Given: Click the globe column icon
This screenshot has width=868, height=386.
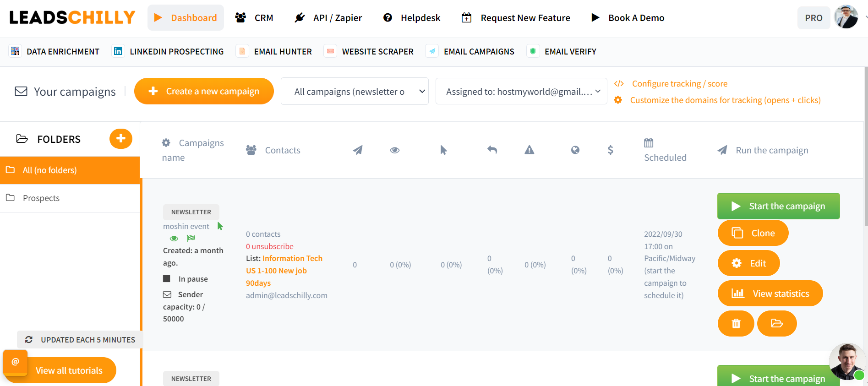Looking at the screenshot, I should click(x=575, y=150).
